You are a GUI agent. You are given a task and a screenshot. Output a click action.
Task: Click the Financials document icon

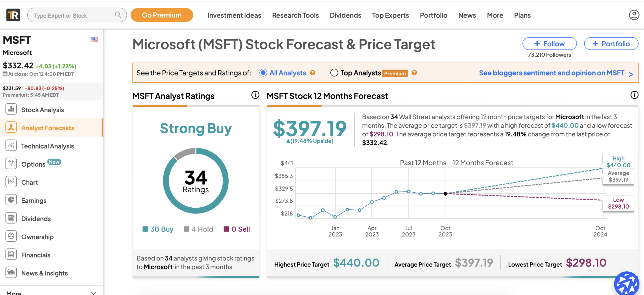click(x=11, y=254)
